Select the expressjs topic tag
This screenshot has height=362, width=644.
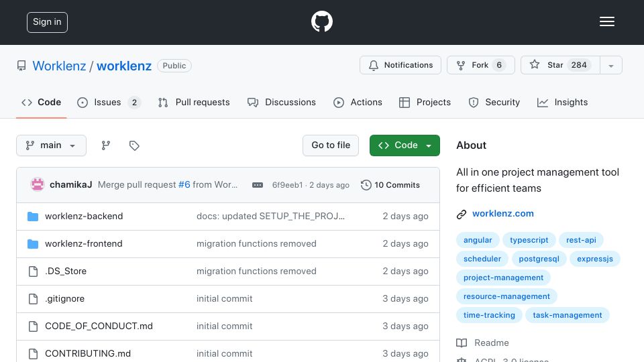click(x=595, y=259)
